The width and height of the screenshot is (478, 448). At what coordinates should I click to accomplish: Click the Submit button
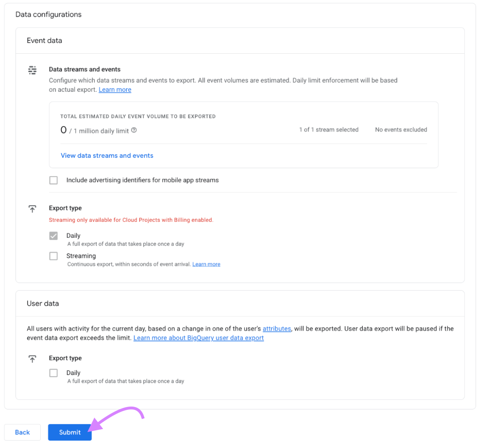[x=69, y=432]
